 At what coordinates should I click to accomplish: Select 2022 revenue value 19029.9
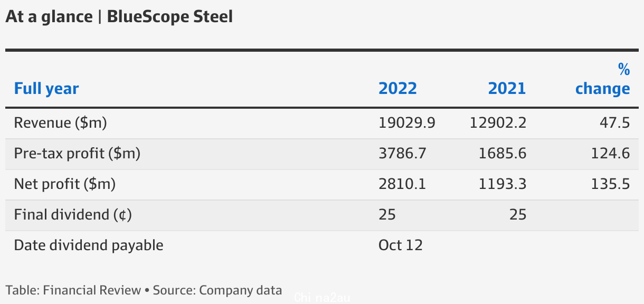(x=407, y=123)
